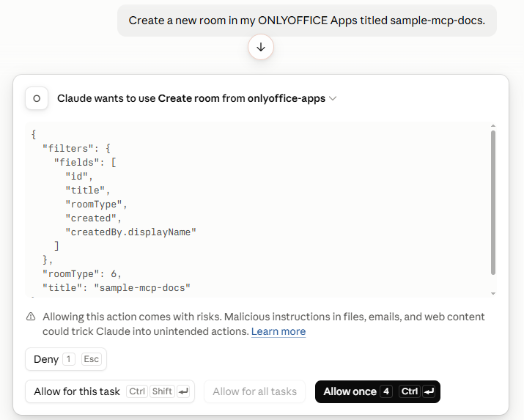Click the "roomType": 6 line
524x420 pixels.
click(x=82, y=274)
